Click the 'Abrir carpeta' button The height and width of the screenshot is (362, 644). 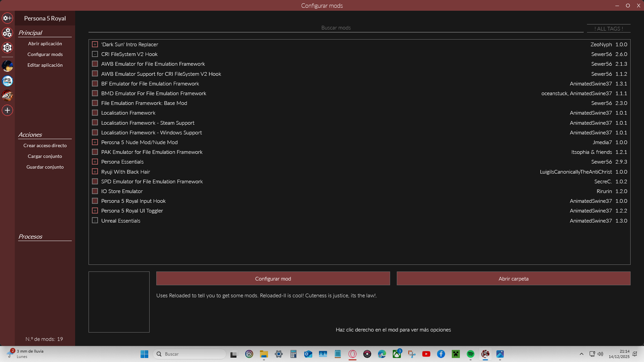pyautogui.click(x=514, y=279)
